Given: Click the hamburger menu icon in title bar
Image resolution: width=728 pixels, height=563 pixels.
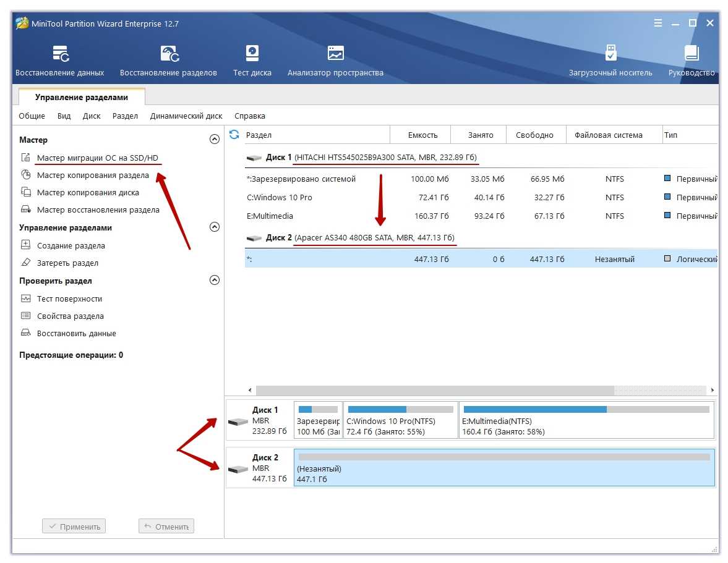Looking at the screenshot, I should (658, 23).
